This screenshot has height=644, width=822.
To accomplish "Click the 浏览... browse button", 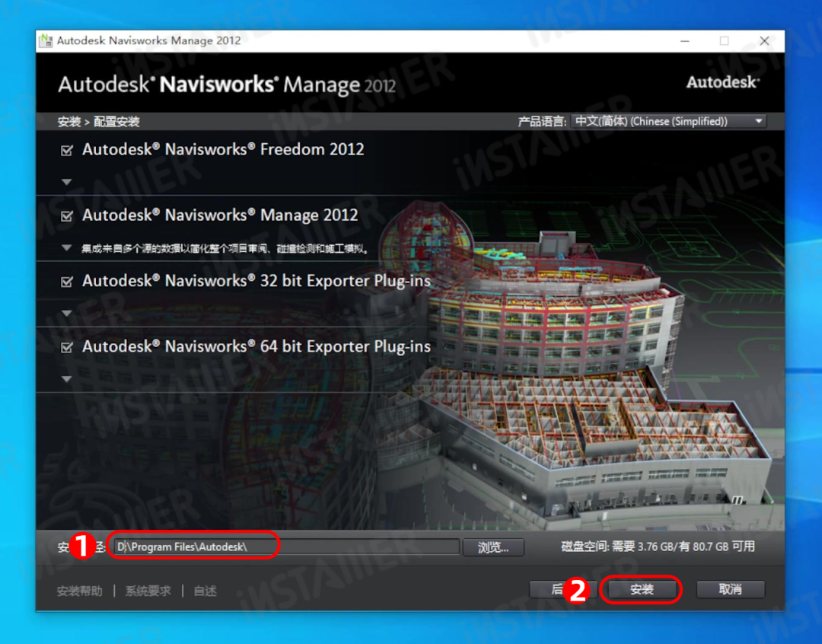I will pos(492,547).
